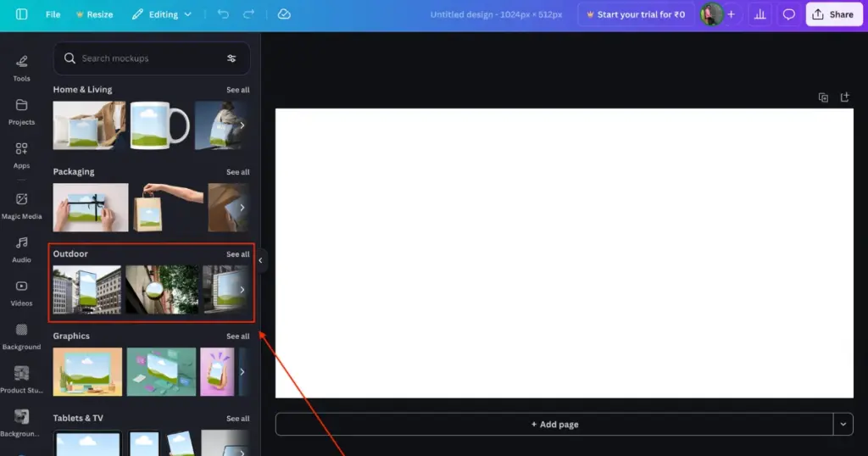Click the white design canvas

pyautogui.click(x=564, y=253)
